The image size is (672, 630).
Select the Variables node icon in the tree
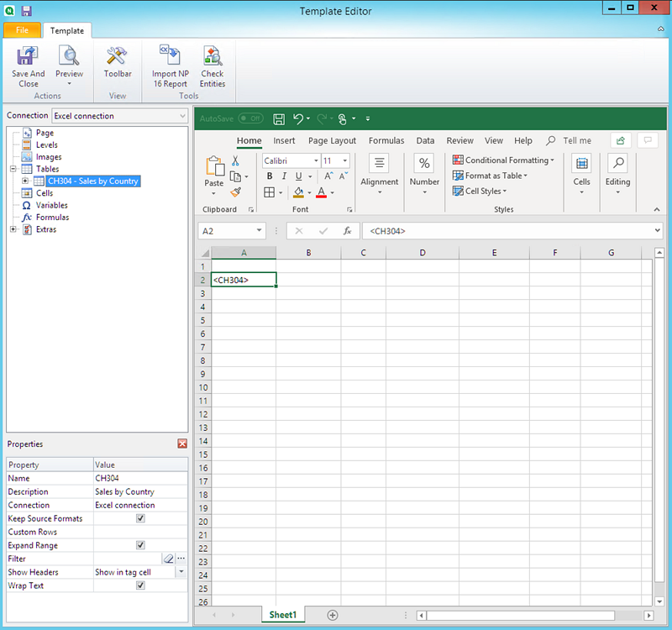[25, 205]
